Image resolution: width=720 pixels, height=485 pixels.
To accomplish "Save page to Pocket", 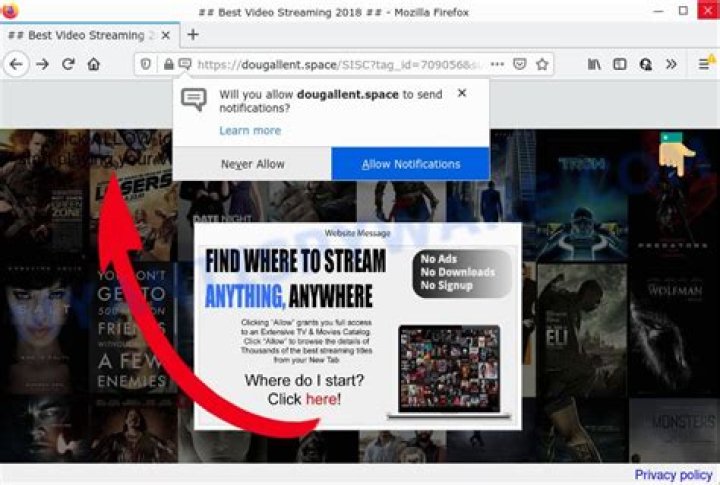I will point(519,64).
